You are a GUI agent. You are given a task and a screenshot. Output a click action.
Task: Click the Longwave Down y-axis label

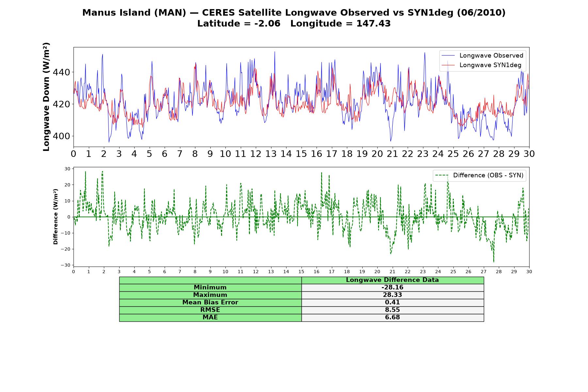(46, 97)
